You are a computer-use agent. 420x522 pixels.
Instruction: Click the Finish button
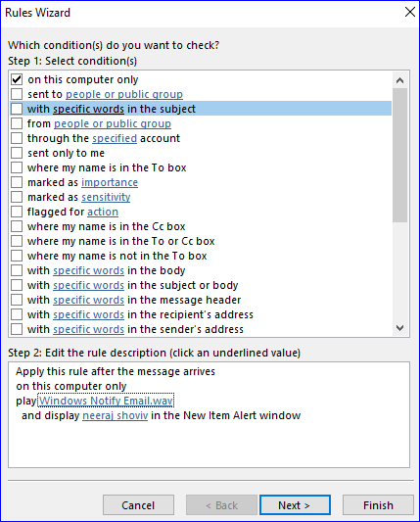tap(378, 505)
